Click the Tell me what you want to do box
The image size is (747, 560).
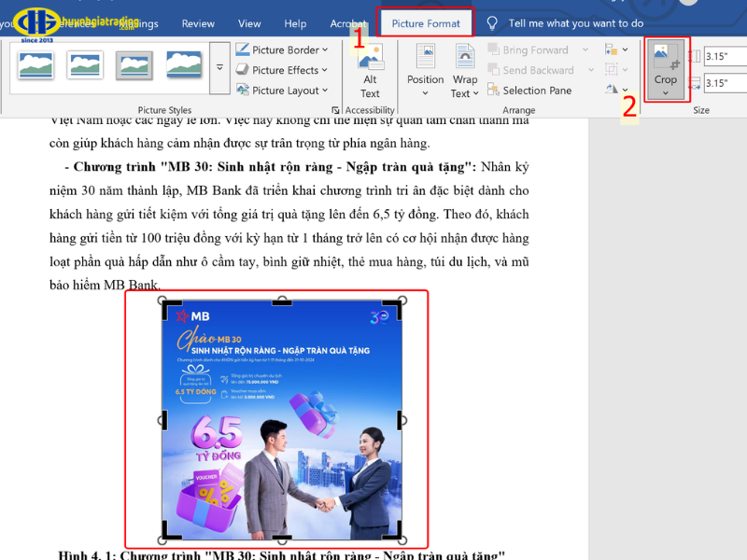575,23
